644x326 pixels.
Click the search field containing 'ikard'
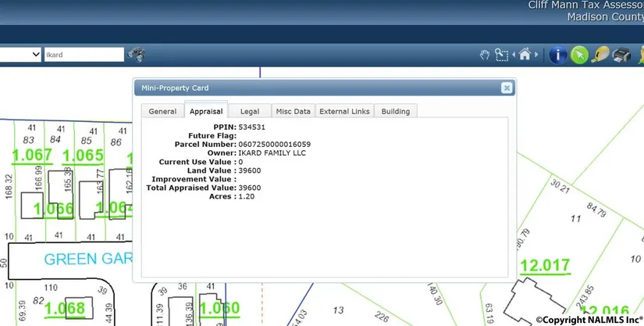click(x=83, y=55)
